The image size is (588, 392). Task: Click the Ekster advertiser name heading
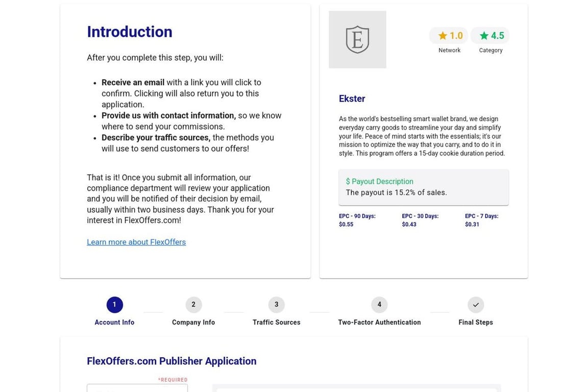(352, 99)
